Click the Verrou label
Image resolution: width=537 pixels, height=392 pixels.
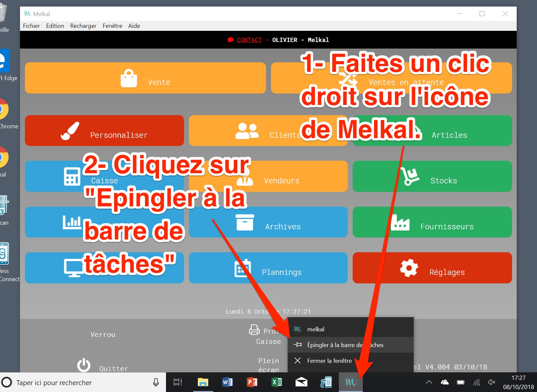pos(103,335)
